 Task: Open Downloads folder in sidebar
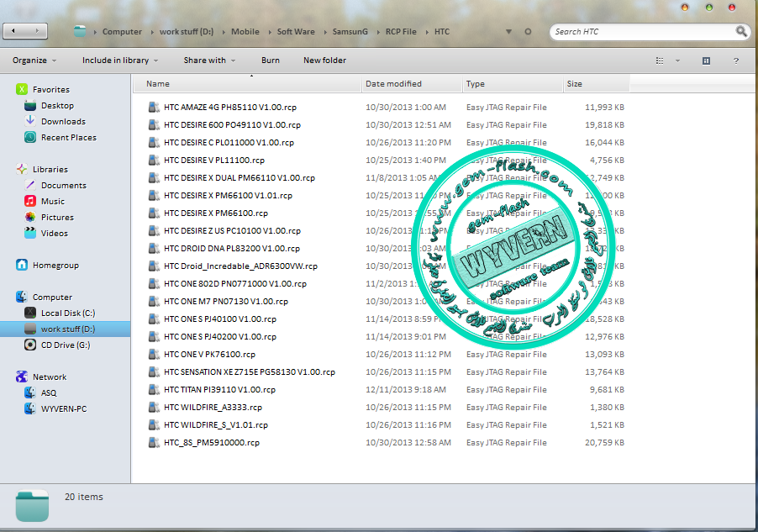pyautogui.click(x=63, y=121)
